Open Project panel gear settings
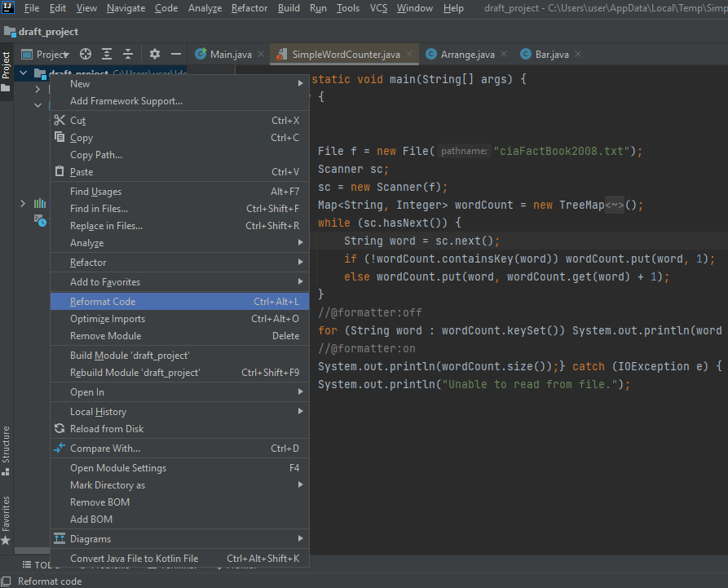The width and height of the screenshot is (728, 588). tap(155, 54)
